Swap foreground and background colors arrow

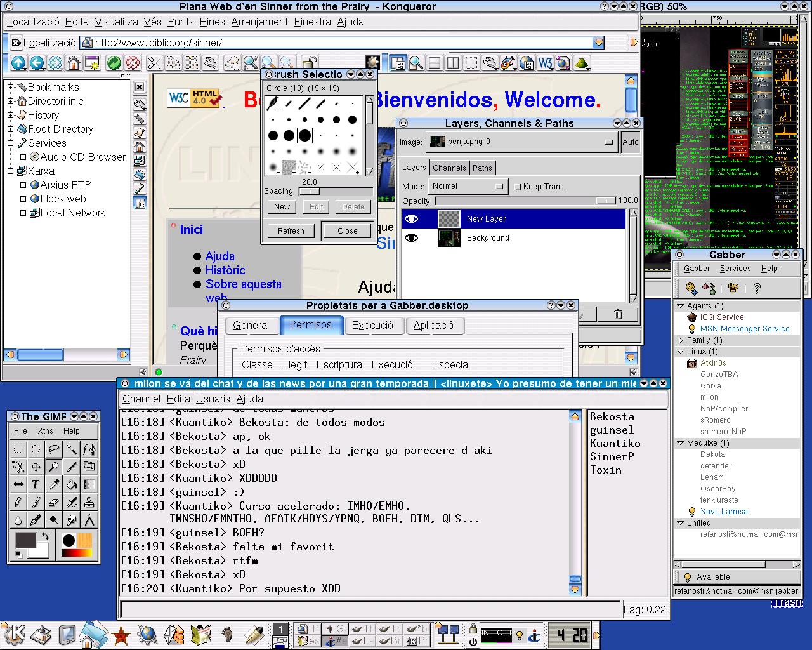(x=45, y=537)
